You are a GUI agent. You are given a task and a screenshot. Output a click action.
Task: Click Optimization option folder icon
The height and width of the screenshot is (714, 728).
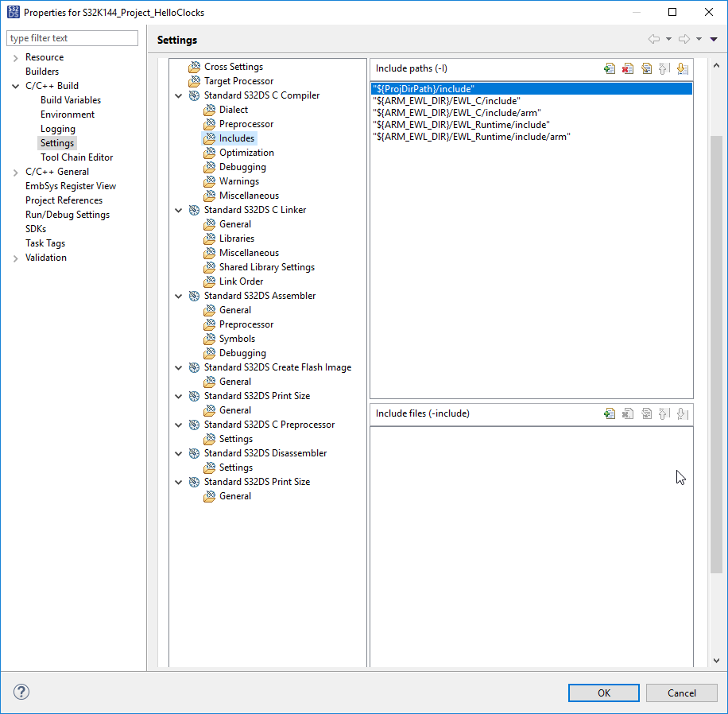tap(209, 153)
